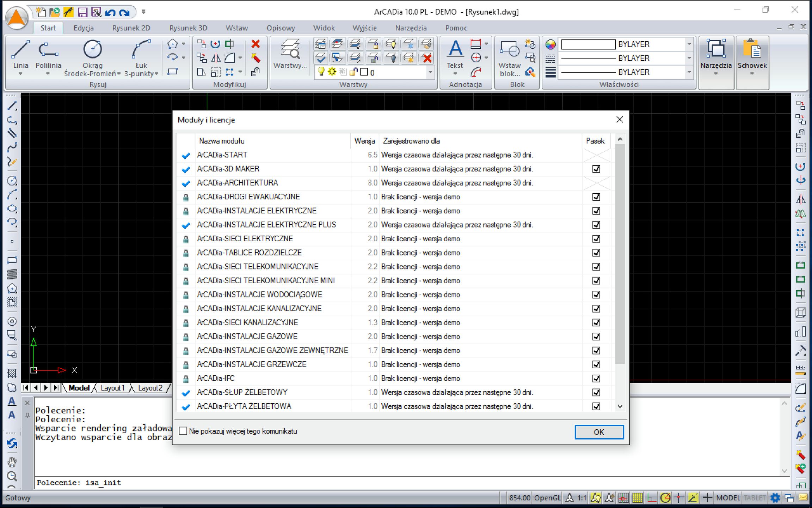Choose the Okrąg Środek-Promień circle tool
This screenshot has height=508, width=812.
[x=92, y=50]
